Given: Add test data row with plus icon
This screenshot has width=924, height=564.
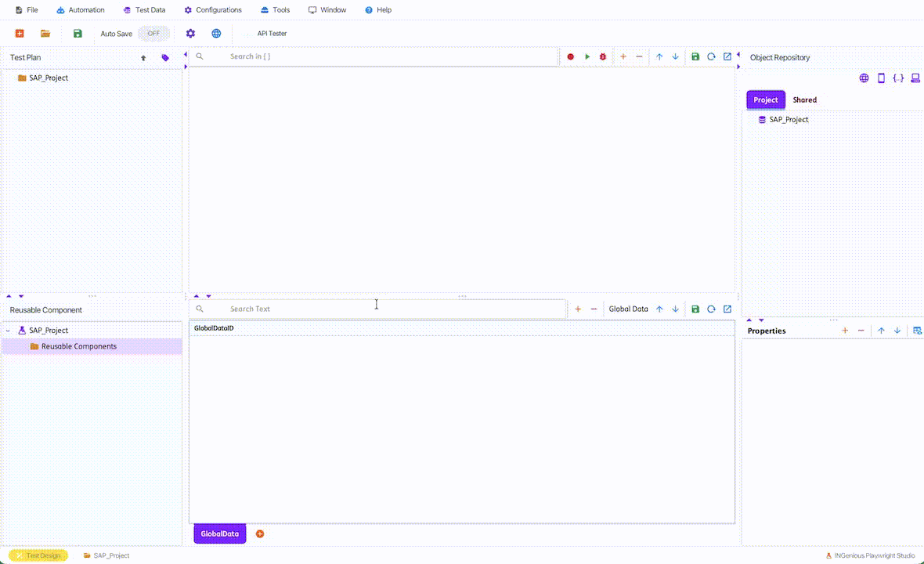Looking at the screenshot, I should (x=578, y=309).
